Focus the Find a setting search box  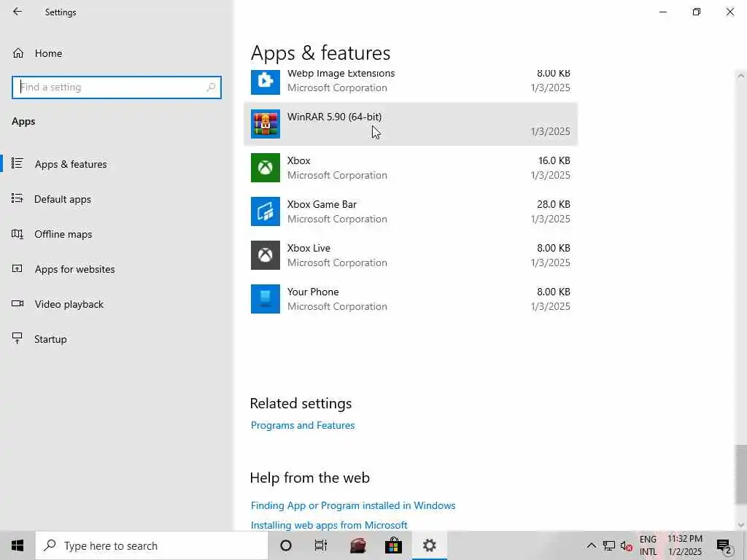pos(116,87)
